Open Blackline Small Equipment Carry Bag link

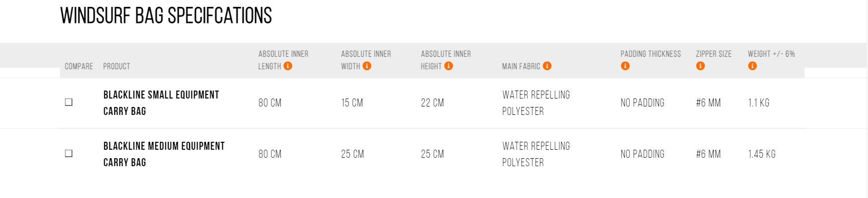pyautogui.click(x=161, y=103)
